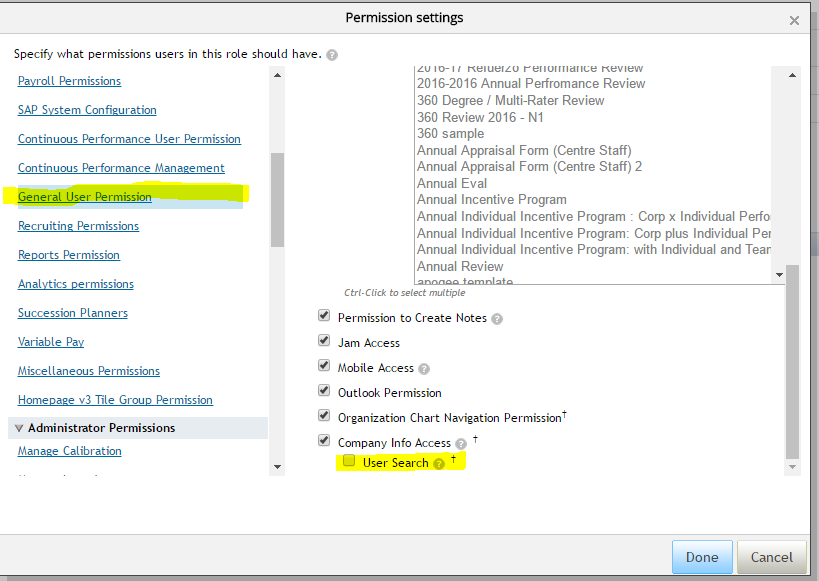Open Manage Calibration link
Viewport: 819px width, 581px height.
pos(69,451)
